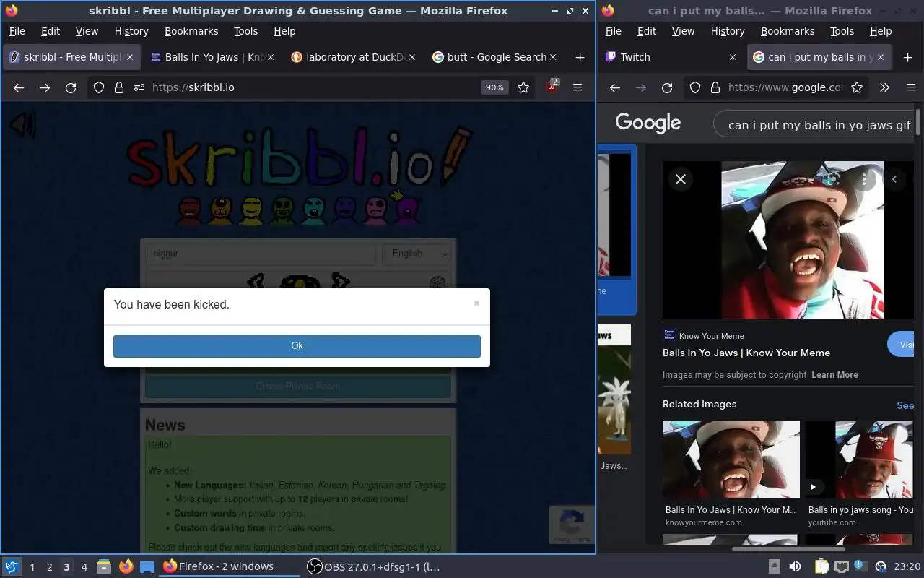Close the Google image preview panel

click(680, 179)
